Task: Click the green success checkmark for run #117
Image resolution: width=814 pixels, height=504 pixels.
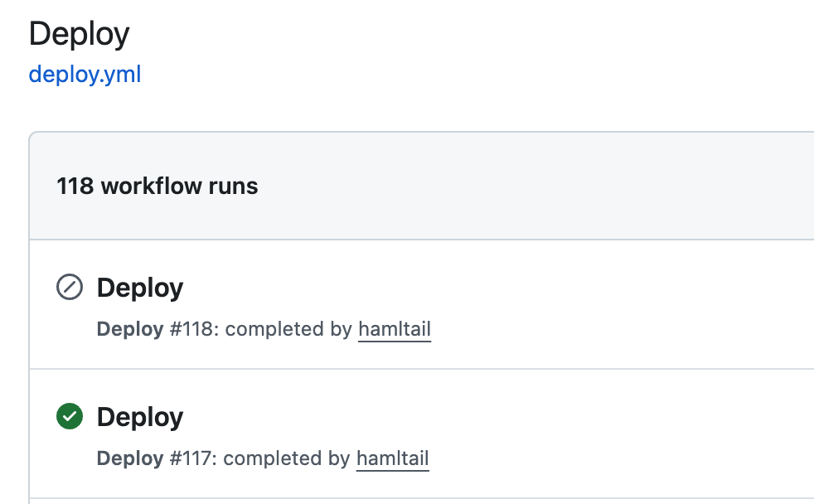Action: click(x=69, y=417)
